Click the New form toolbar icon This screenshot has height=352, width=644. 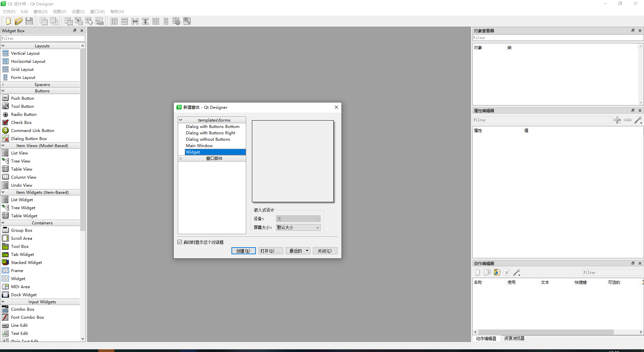click(8, 21)
